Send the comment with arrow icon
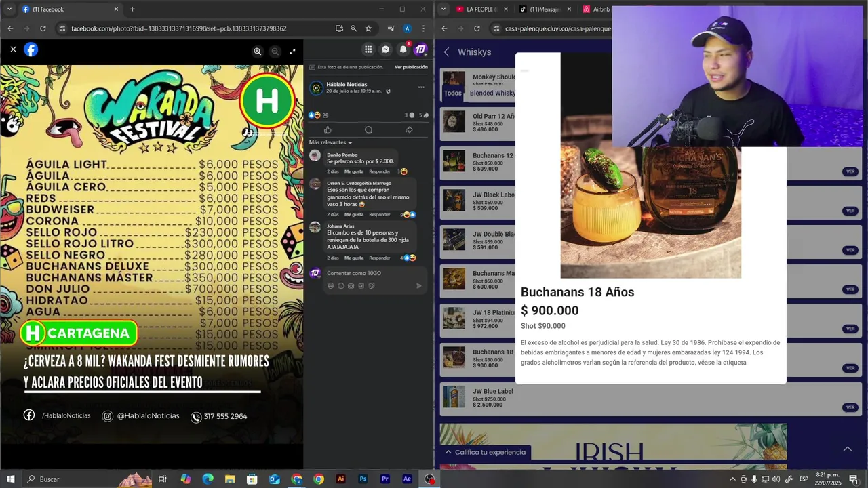The height and width of the screenshot is (488, 868). [x=418, y=286]
